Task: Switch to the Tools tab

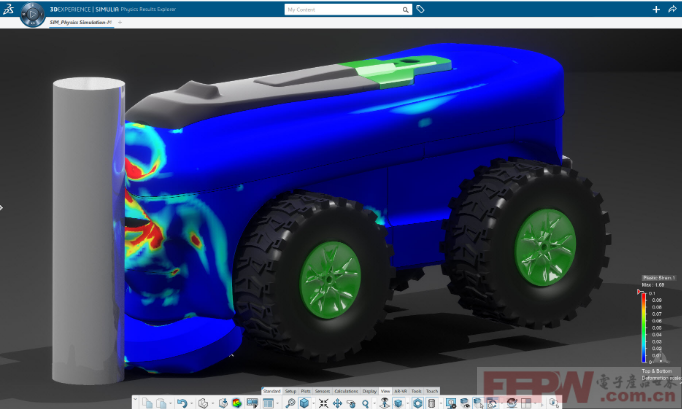Action: (417, 391)
